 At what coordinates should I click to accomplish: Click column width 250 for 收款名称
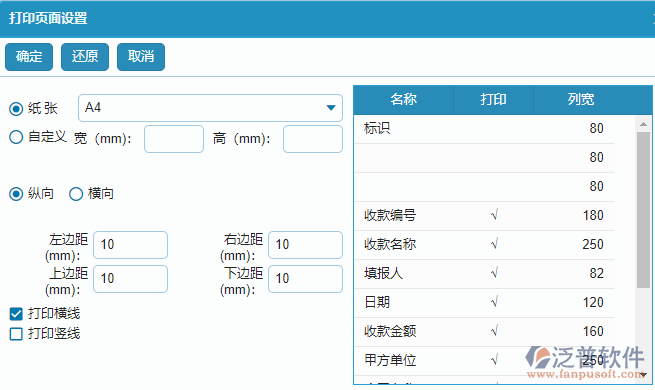click(593, 244)
